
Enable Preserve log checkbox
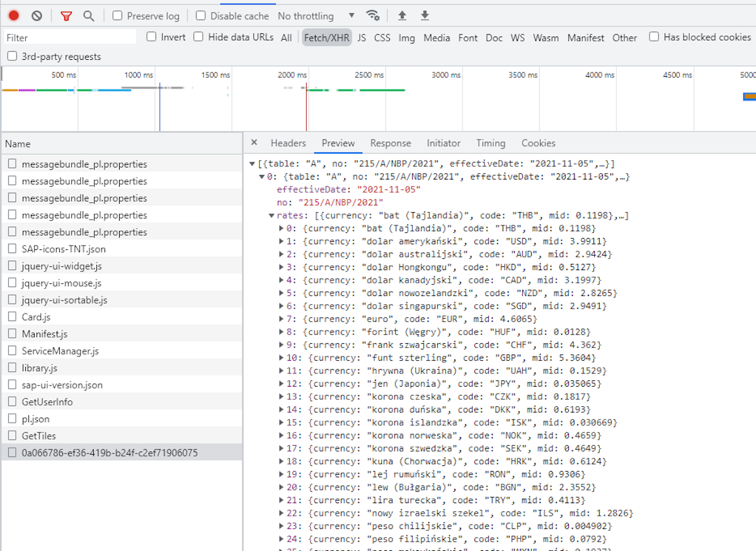117,16
